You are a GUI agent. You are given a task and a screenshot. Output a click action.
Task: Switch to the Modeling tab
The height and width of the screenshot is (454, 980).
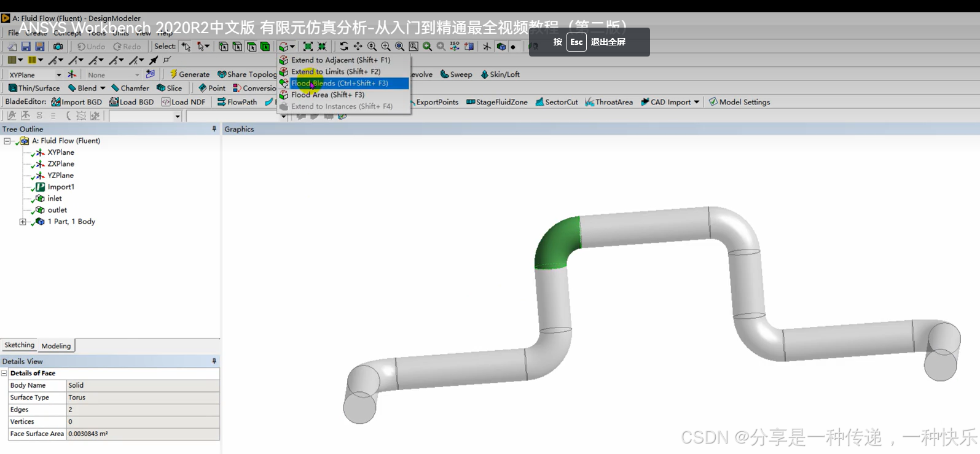(x=56, y=346)
